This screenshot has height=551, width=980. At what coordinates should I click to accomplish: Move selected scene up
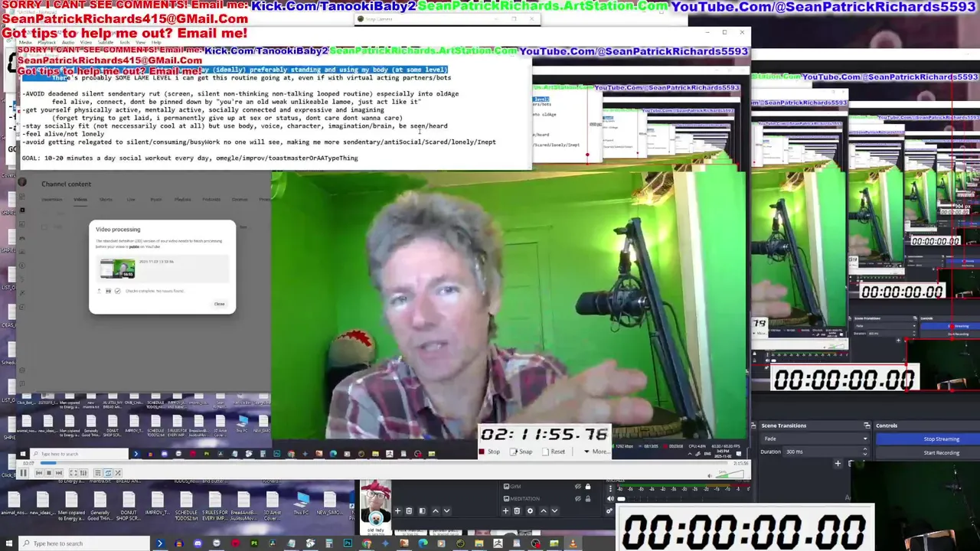coord(436,511)
